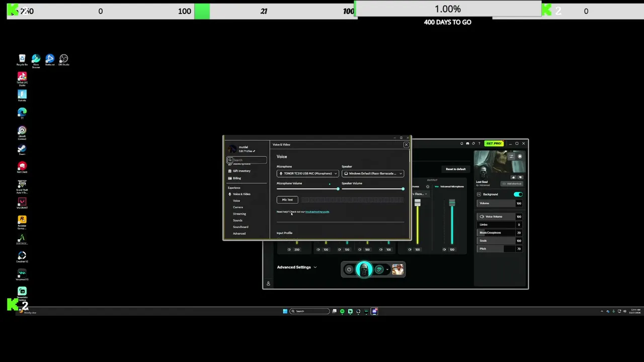Open Rockstar Games launcher icon
Viewport: 644px width, 362px height.
tap(22, 222)
